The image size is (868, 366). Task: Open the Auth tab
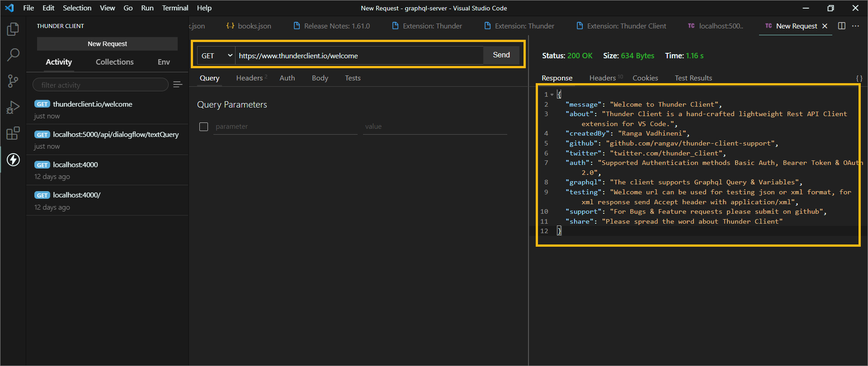click(x=287, y=78)
